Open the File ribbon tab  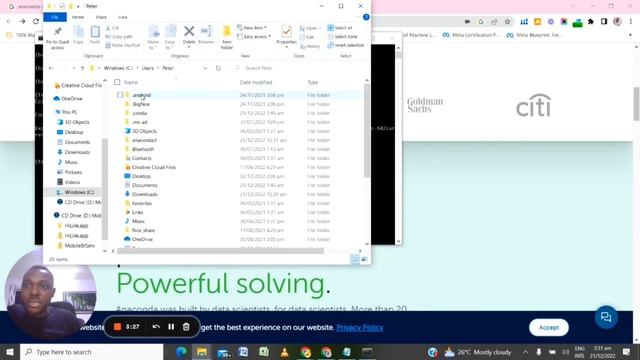tap(55, 17)
